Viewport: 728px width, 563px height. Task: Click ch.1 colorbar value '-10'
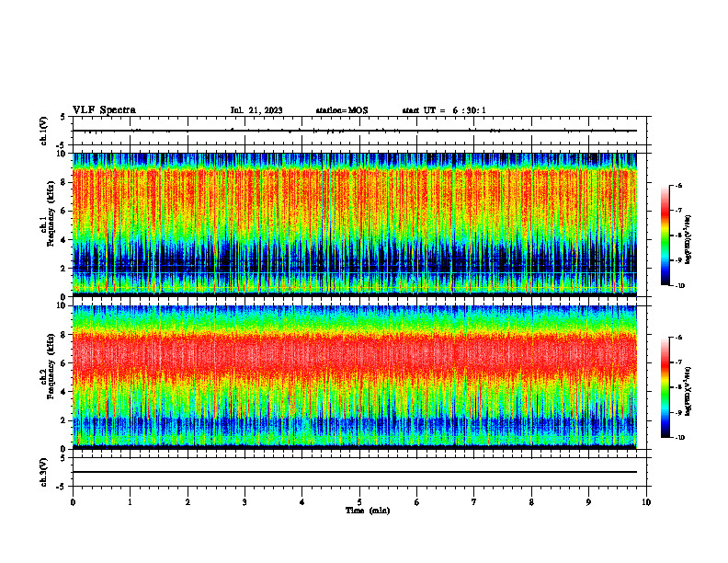(x=679, y=286)
